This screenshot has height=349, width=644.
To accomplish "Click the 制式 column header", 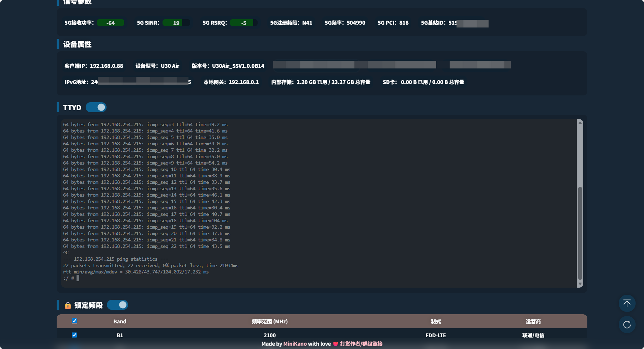I will (436, 321).
